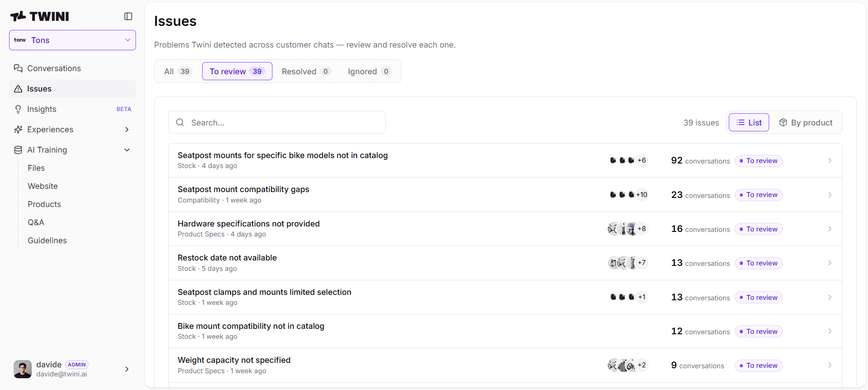
Task: Click the search magnifier icon
Action: pyautogui.click(x=180, y=122)
